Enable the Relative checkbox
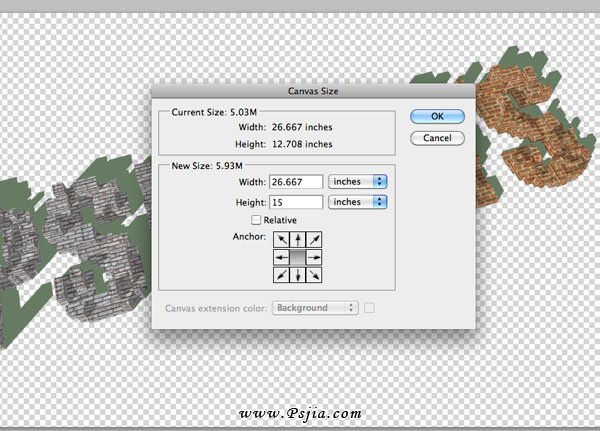 pyautogui.click(x=256, y=219)
